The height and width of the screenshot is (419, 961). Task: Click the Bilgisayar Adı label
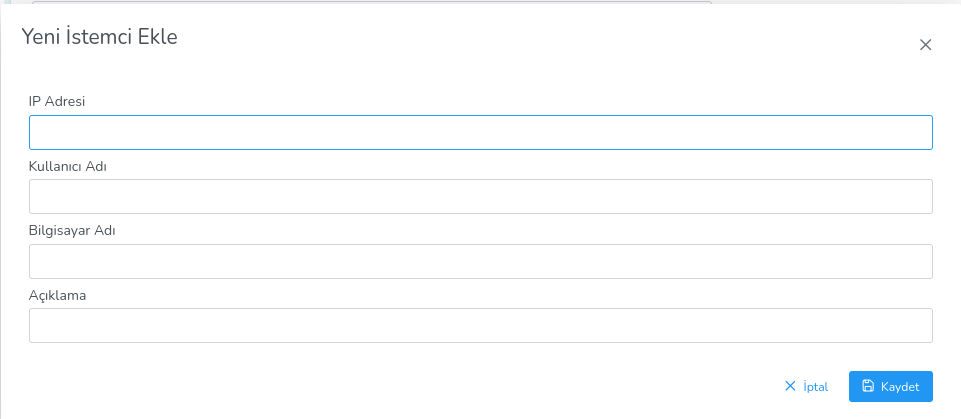73,230
